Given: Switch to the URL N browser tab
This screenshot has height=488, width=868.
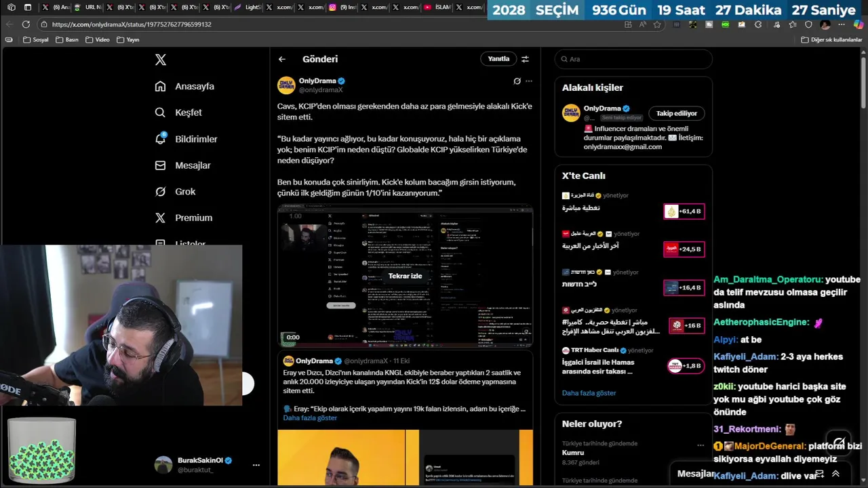Looking at the screenshot, I should coord(87,7).
